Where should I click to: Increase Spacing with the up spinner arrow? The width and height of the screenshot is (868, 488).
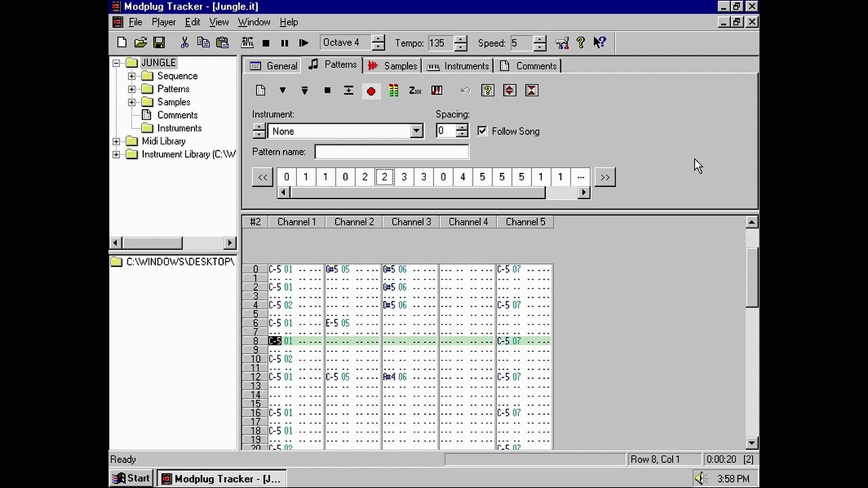point(462,127)
